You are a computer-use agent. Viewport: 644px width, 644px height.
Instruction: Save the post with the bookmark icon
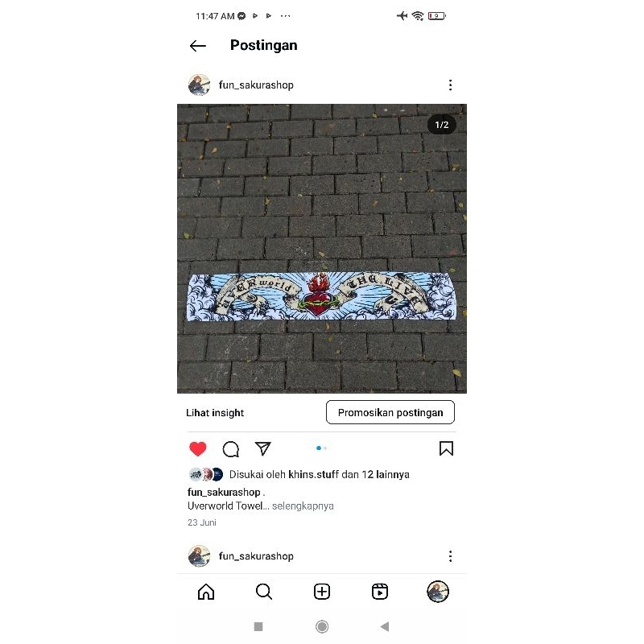click(x=446, y=448)
